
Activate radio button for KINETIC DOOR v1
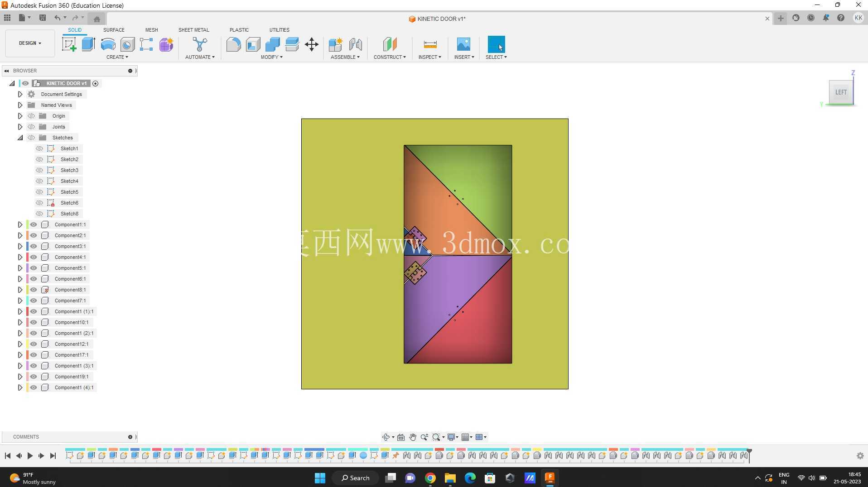tap(95, 83)
